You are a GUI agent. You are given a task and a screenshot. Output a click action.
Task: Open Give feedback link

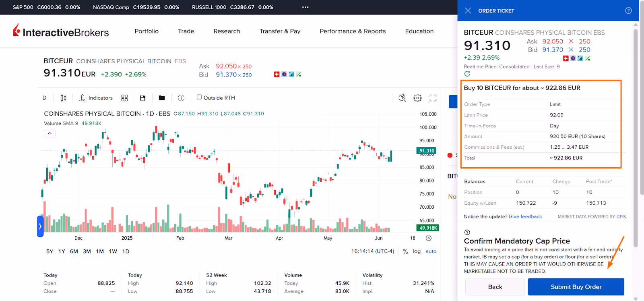(525, 217)
